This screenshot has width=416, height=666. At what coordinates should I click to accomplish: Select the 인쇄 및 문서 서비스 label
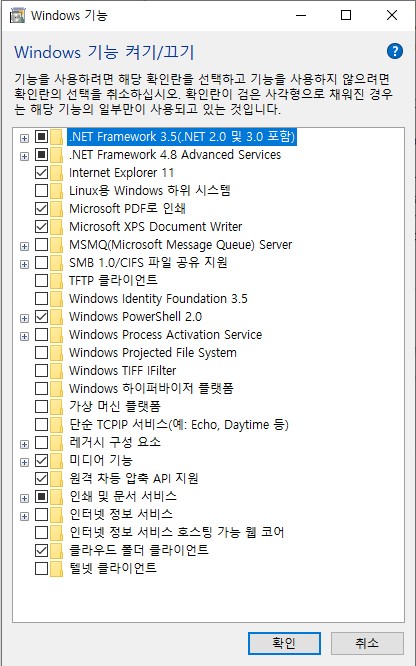click(123, 496)
